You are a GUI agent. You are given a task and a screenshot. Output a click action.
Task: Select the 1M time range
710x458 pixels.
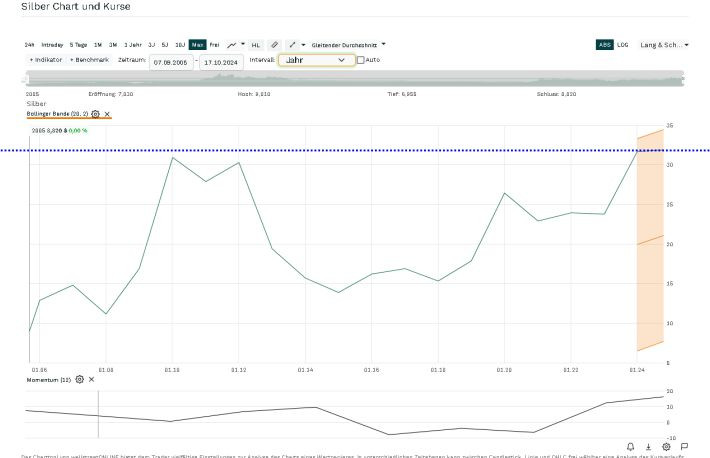click(x=98, y=45)
